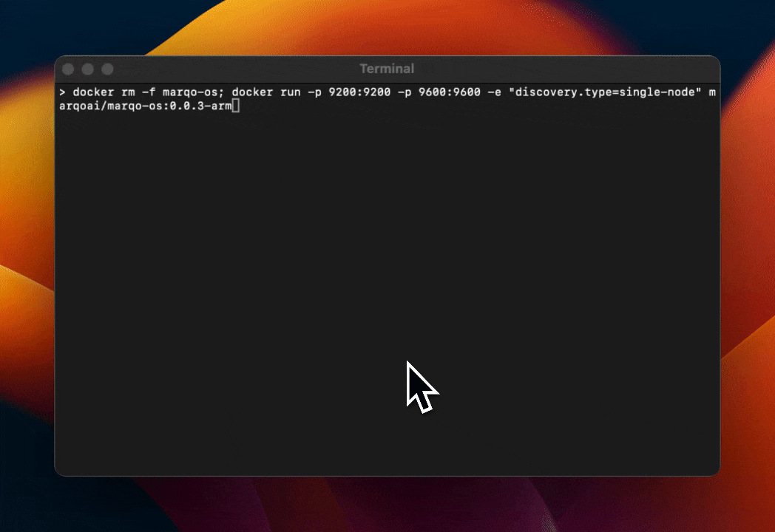775x532 pixels.
Task: Click the first "docker" word in command
Action: tap(93, 93)
